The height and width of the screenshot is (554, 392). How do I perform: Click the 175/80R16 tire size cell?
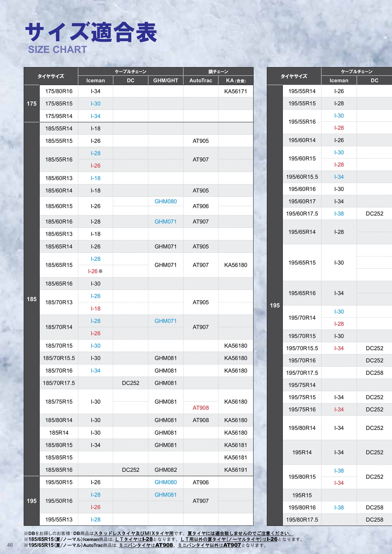pyautogui.click(x=59, y=91)
